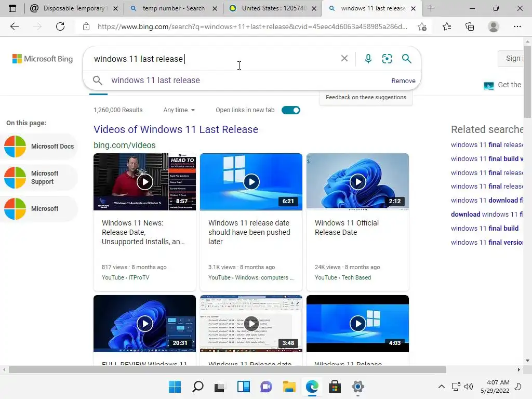Play the 2:12 Official Release Date video
Viewport: 532px width, 399px height.
(x=357, y=182)
